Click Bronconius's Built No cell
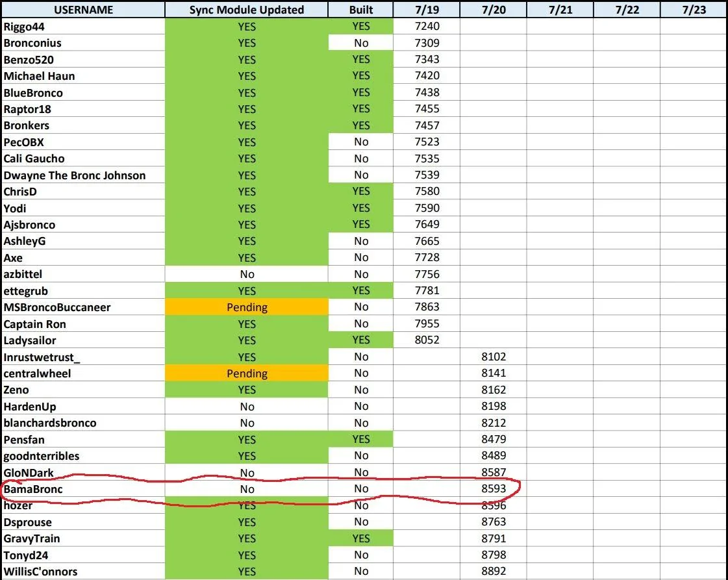 (360, 43)
